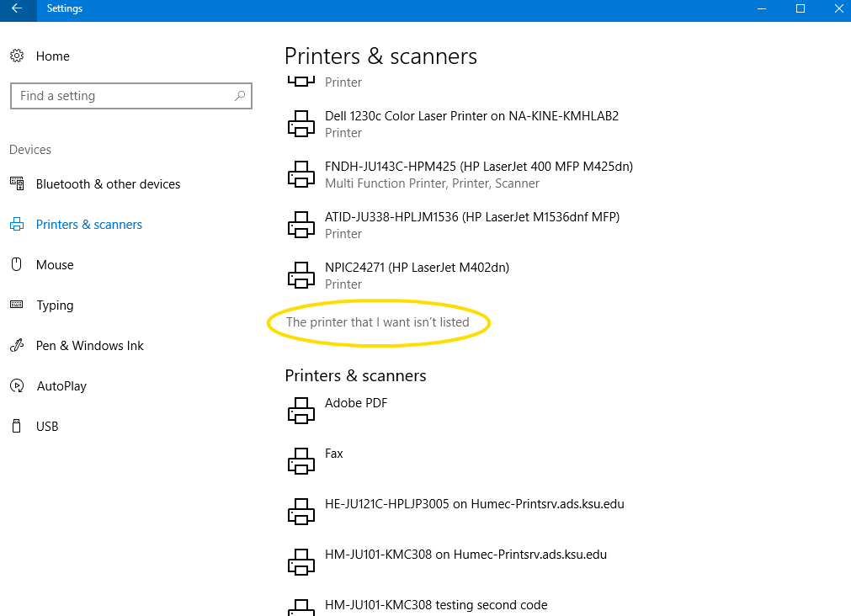Open the Home settings page

point(53,56)
